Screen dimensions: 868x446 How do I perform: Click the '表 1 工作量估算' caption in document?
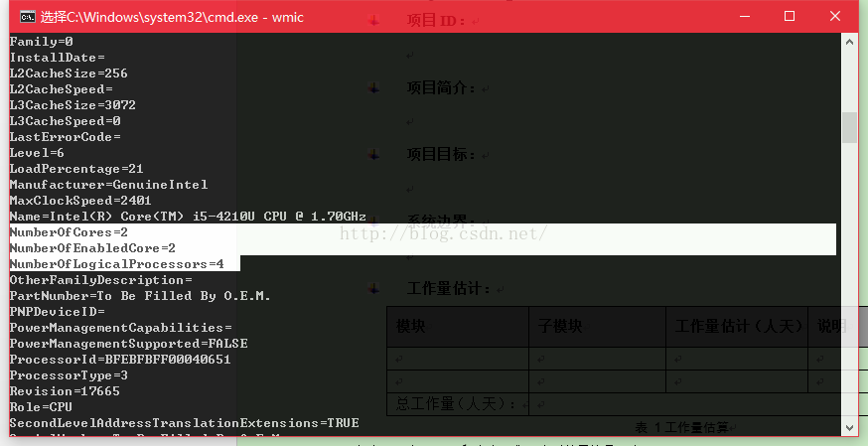(x=682, y=427)
